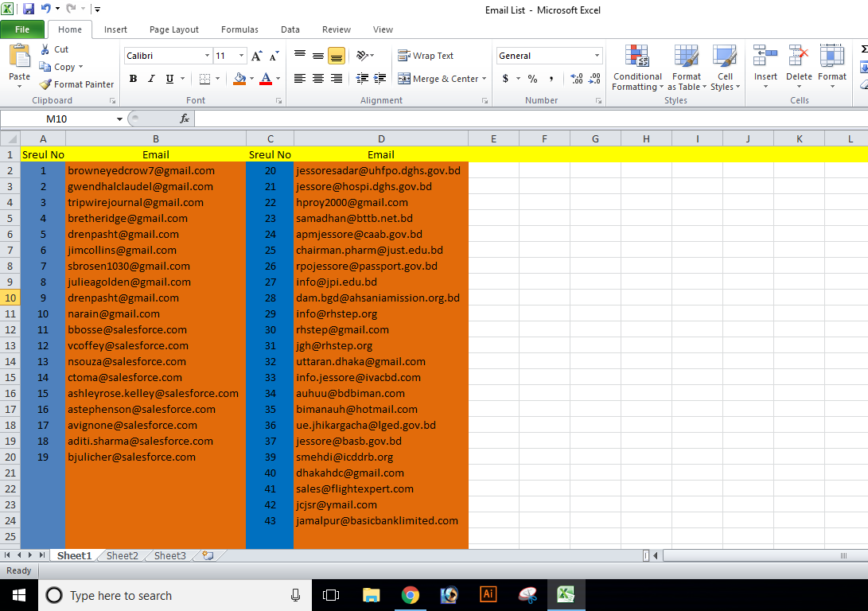Screen dimensions: 868x611
Task: Open the Page Layout ribbon tab
Action: 174,29
